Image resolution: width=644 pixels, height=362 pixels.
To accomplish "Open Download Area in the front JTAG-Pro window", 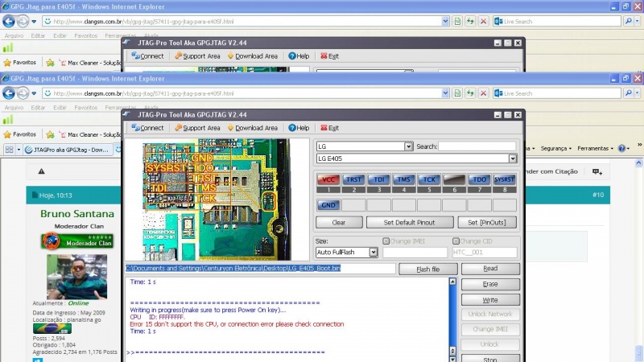I will 253,128.
